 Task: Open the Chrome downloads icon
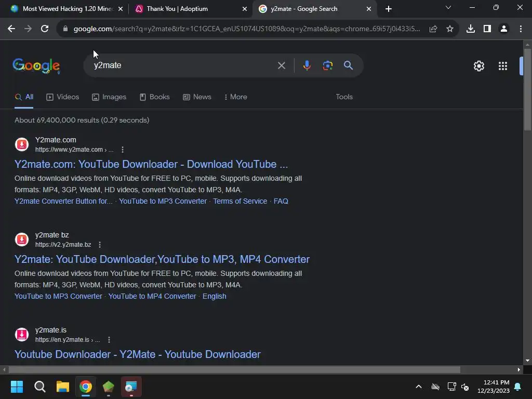pos(470,29)
